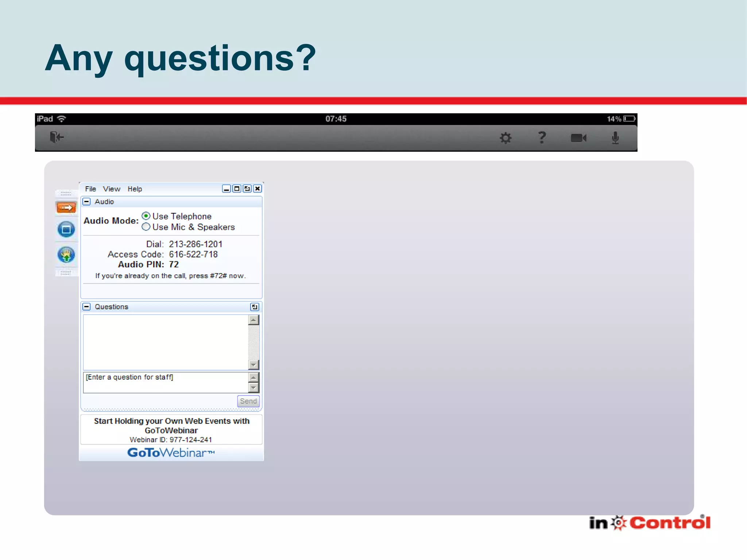
Task: Open the View menu
Action: [x=111, y=189]
